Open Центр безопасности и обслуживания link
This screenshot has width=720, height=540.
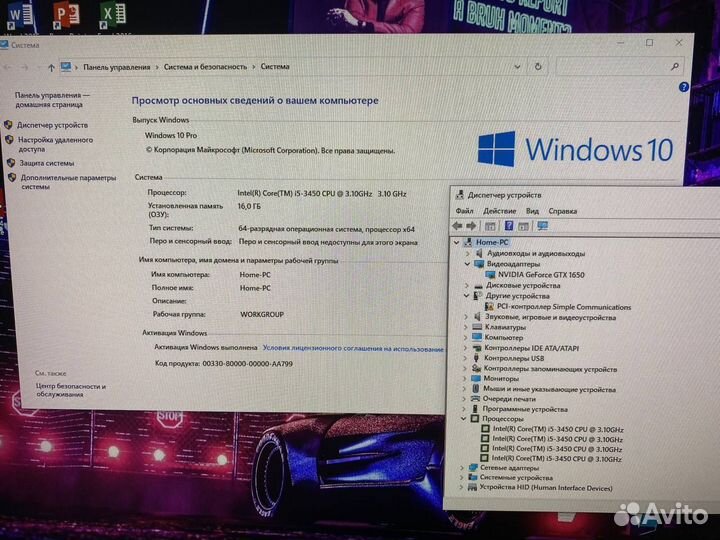[71, 390]
